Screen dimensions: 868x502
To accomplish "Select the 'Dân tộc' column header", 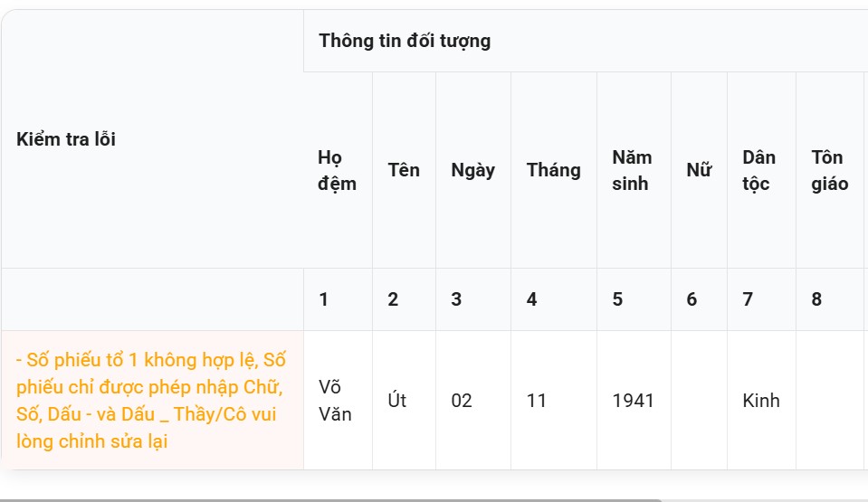I will [759, 170].
